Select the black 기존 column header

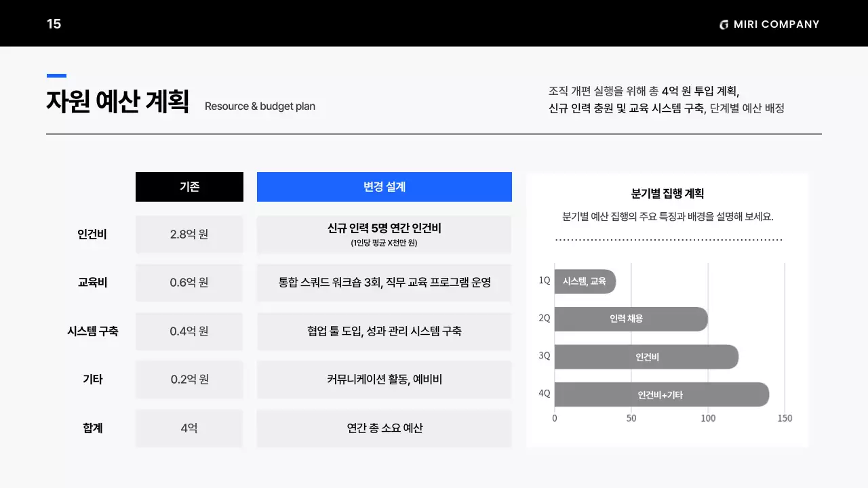click(x=189, y=186)
